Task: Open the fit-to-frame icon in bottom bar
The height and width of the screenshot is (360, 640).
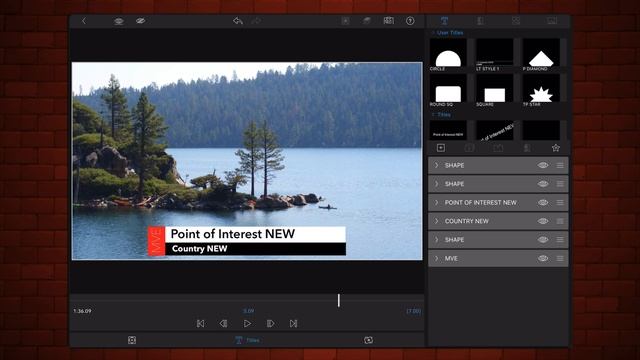Action: [132, 340]
